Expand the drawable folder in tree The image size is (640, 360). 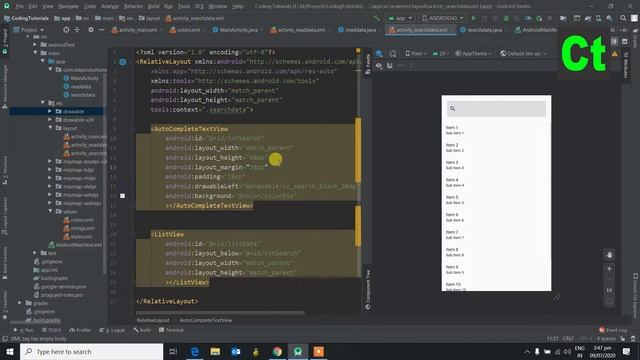(50, 111)
